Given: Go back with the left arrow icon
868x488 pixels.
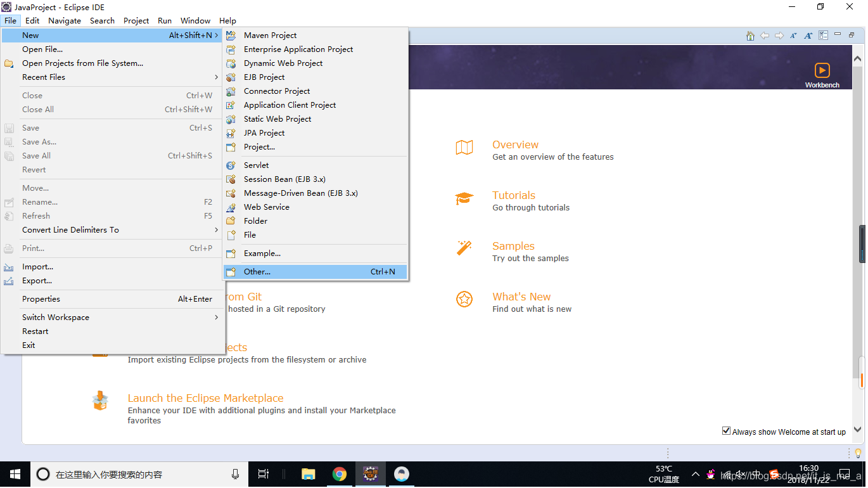Looking at the screenshot, I should click(765, 35).
